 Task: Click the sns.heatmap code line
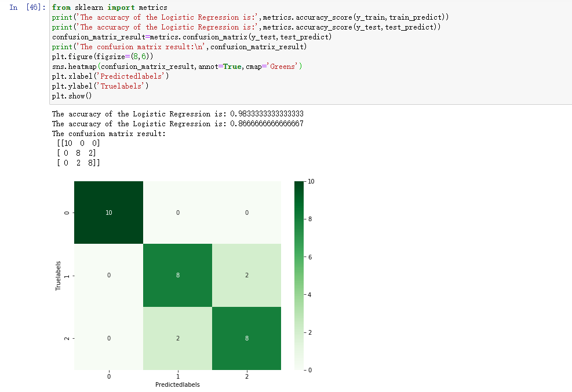[177, 67]
